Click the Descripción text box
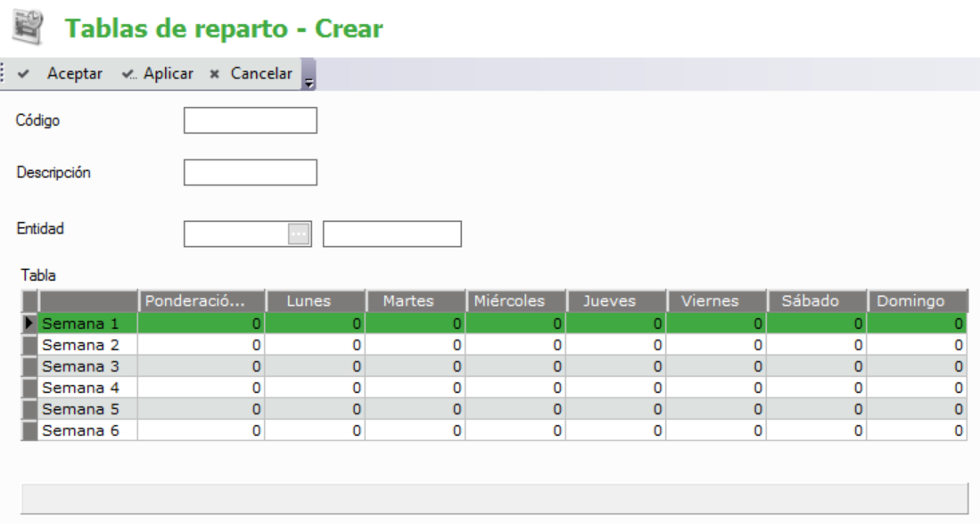 coord(250,172)
